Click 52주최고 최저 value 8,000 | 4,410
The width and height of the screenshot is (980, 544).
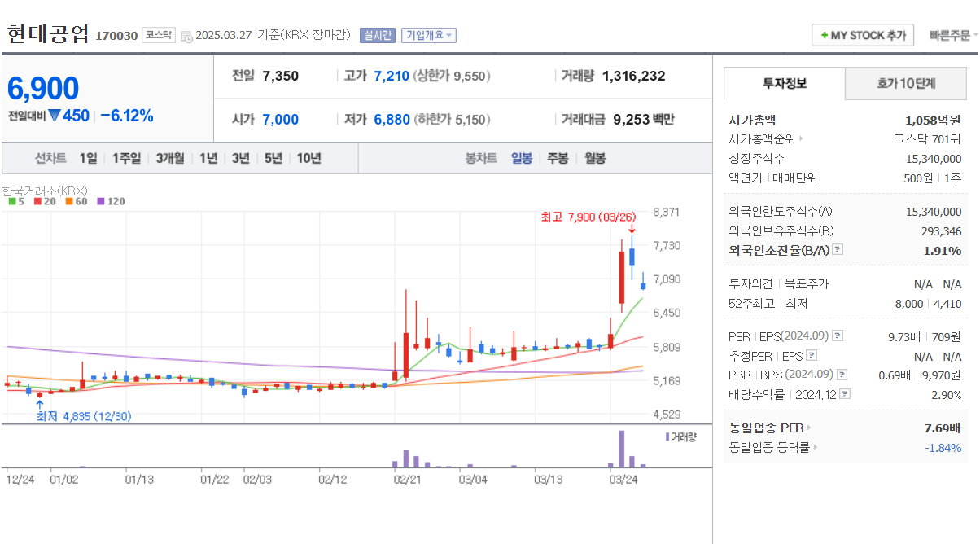click(926, 304)
